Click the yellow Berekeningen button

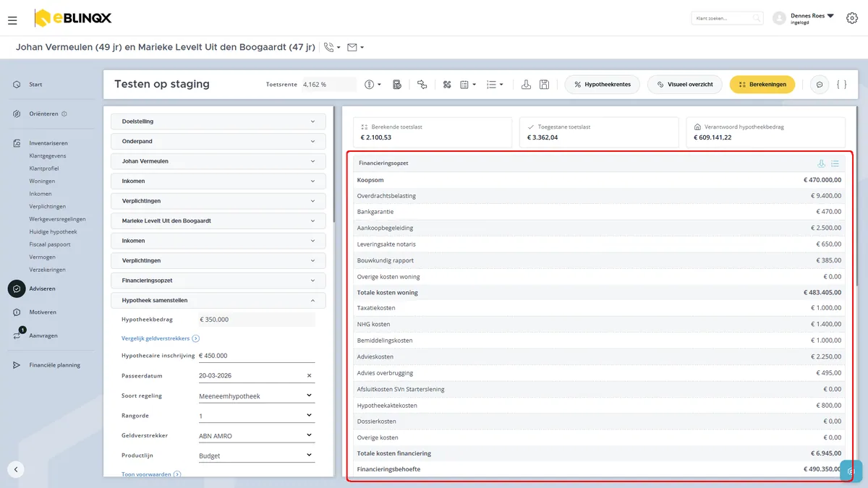[x=762, y=85]
